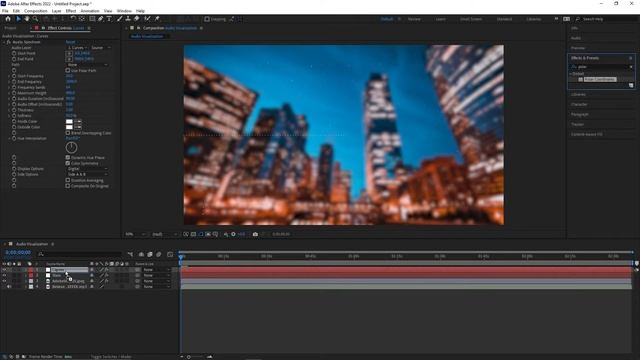Enable the Snapping checkbox
This screenshot has width=640, height=360.
(207, 19)
